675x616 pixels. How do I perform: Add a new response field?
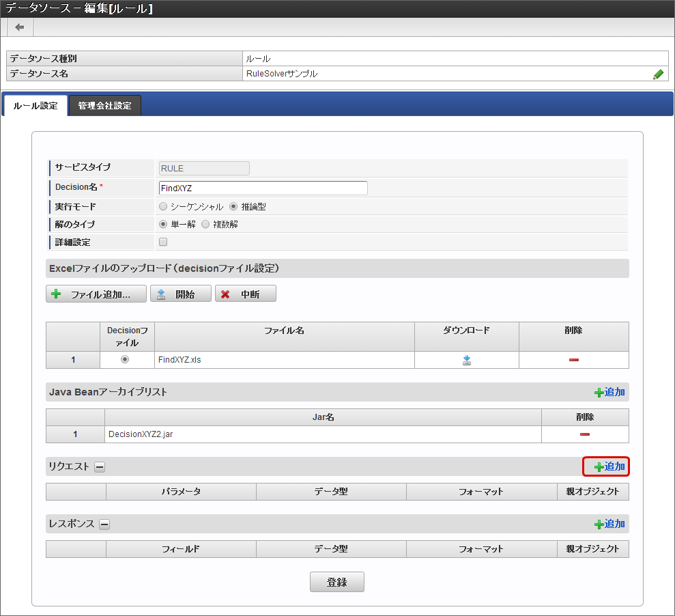click(x=609, y=524)
